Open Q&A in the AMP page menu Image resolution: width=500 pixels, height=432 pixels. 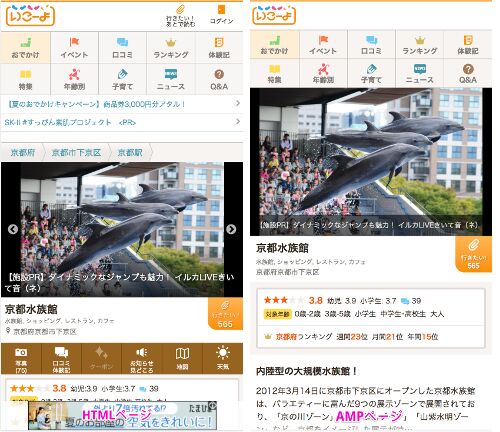[468, 74]
